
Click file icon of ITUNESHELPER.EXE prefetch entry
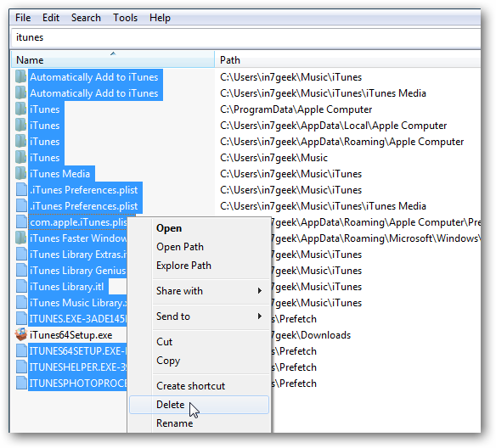[x=21, y=367]
